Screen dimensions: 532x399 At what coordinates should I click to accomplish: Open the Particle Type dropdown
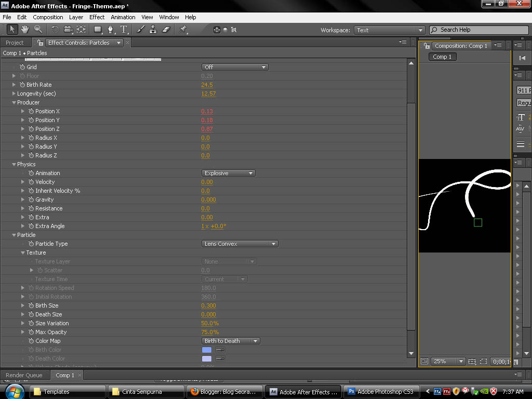[240, 244]
